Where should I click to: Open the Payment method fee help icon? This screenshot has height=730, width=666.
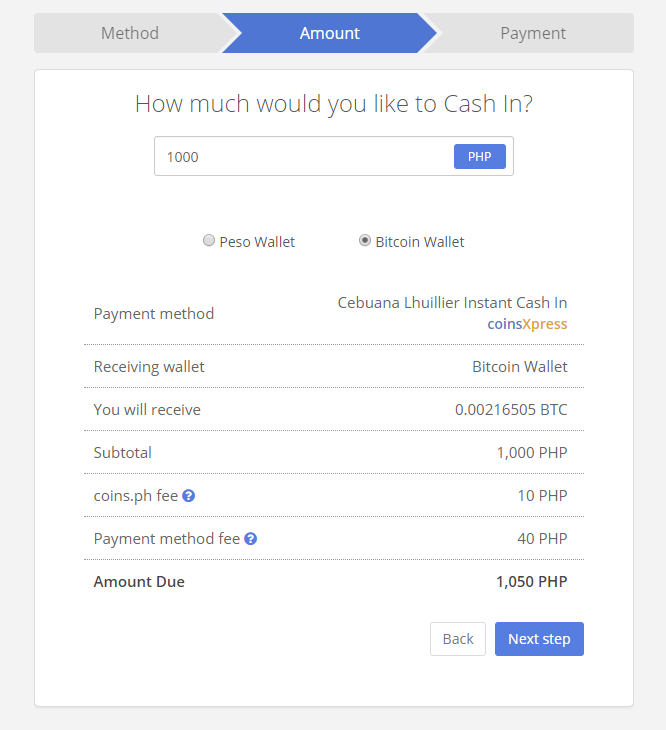coord(250,539)
